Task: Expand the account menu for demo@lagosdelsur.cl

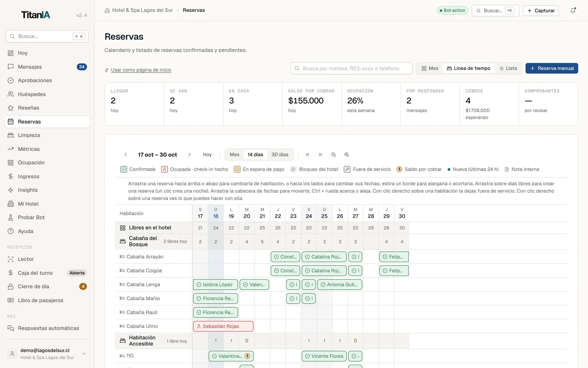Action: (x=47, y=354)
